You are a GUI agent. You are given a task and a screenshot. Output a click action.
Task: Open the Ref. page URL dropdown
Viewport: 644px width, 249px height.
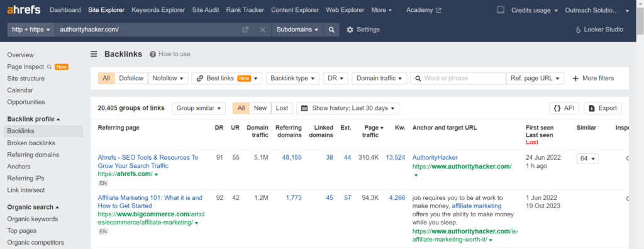[535, 78]
